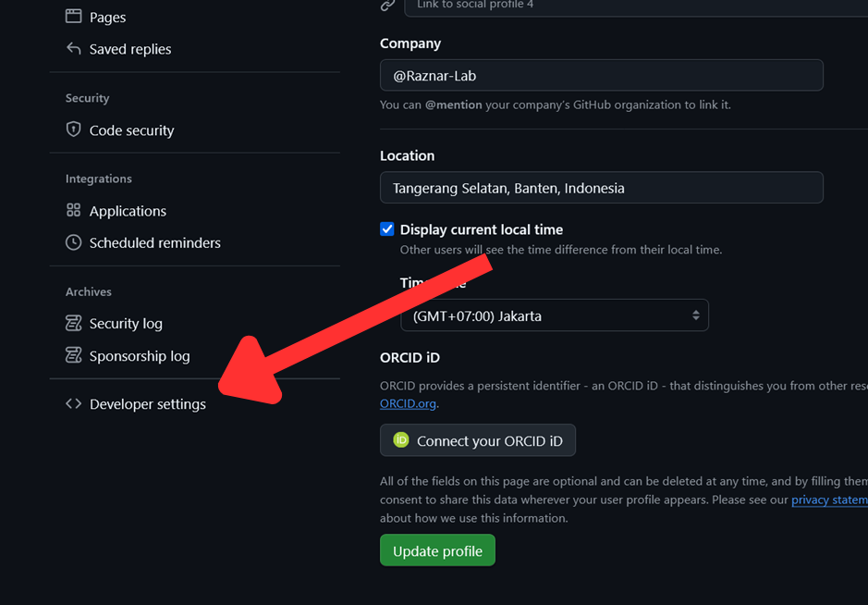Click the Saved replies arrow icon
The image size is (868, 605).
[x=74, y=49]
